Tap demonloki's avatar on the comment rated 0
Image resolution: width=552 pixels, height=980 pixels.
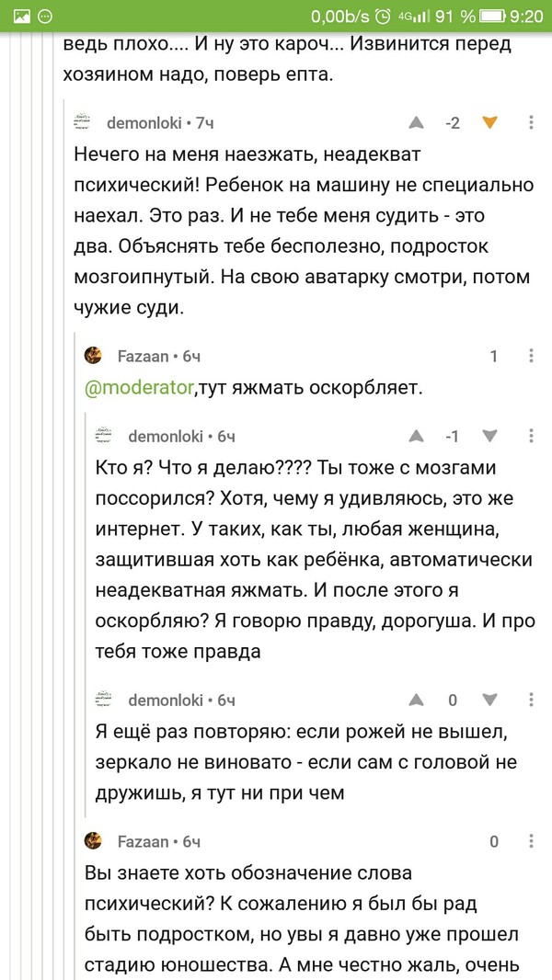(x=105, y=700)
